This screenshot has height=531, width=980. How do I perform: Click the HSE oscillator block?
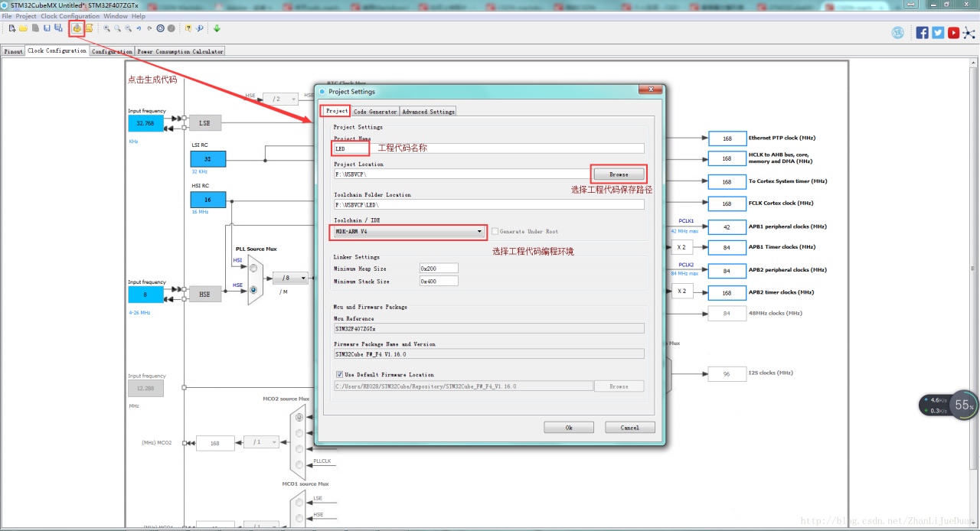204,295
